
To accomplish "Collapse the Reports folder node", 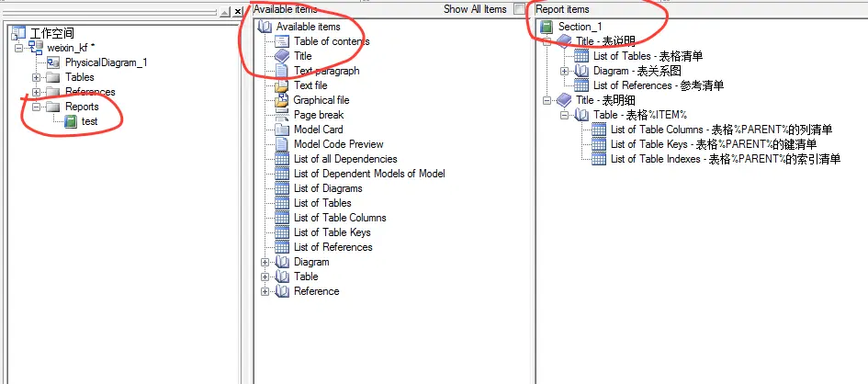I will pos(37,107).
